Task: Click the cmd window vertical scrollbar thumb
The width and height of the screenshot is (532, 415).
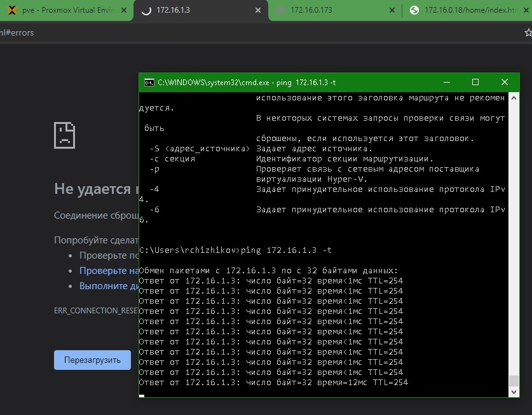Action: click(x=514, y=381)
